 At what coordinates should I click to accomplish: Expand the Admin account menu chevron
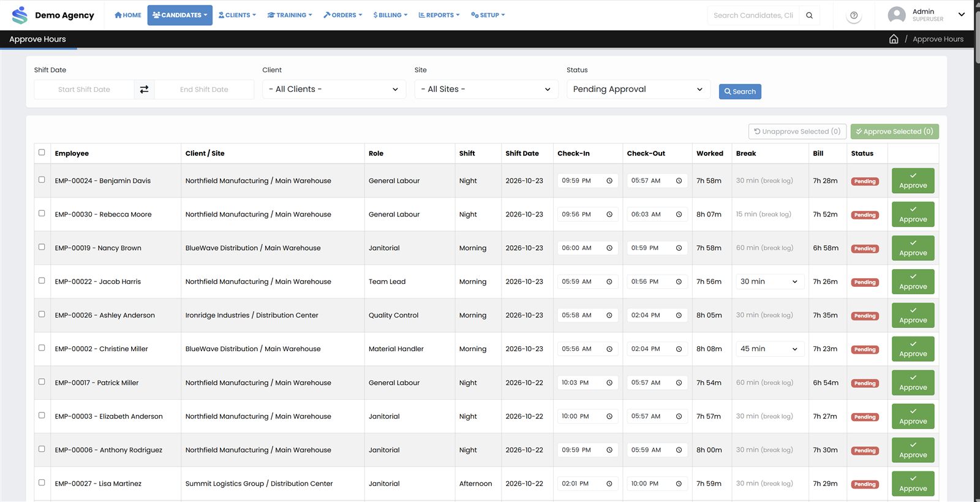click(x=962, y=15)
